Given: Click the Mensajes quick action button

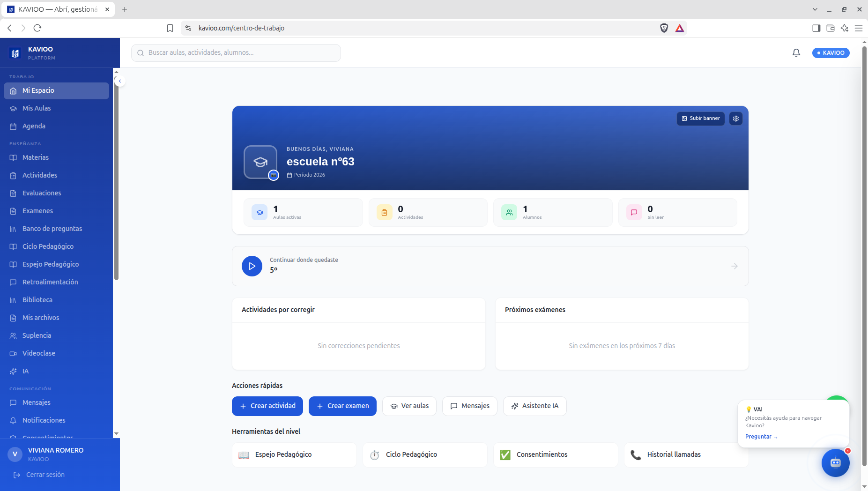Looking at the screenshot, I should pos(470,406).
